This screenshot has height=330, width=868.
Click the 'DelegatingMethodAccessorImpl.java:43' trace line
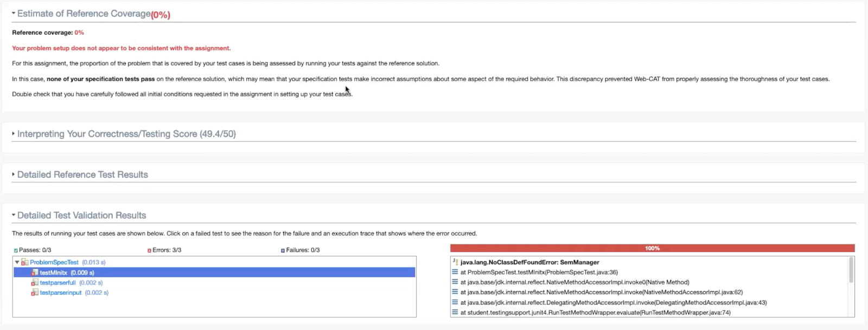[x=614, y=302]
